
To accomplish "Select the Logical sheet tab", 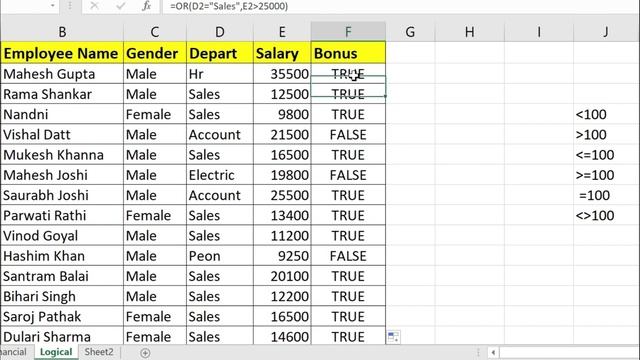I will [x=56, y=352].
